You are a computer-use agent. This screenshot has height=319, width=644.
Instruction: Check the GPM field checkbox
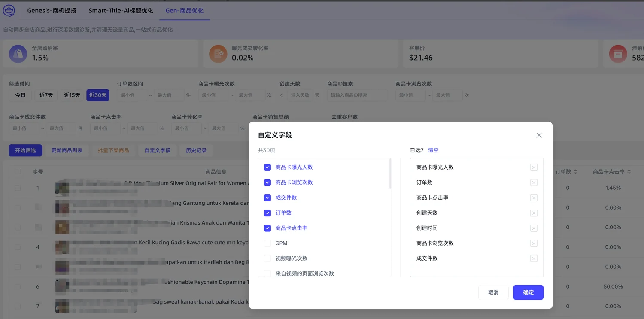pyautogui.click(x=267, y=243)
